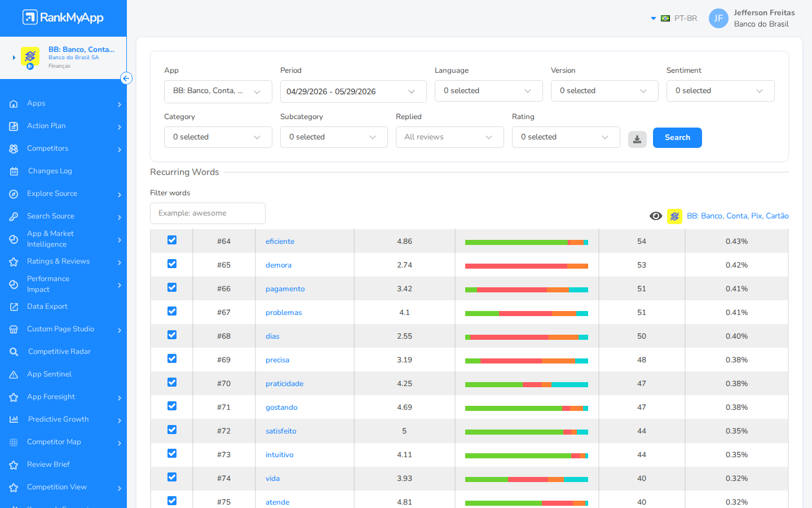Click the Competitive Radar magnifier icon
This screenshot has height=508, width=812.
point(14,352)
